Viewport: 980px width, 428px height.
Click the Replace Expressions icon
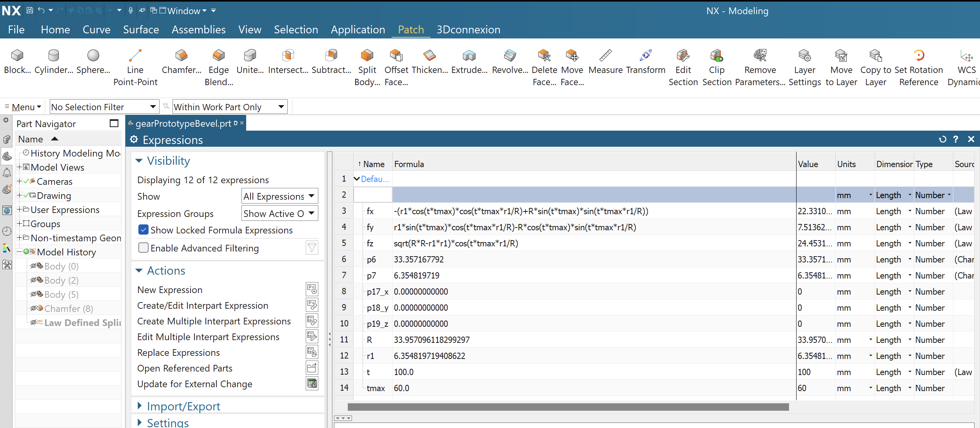pyautogui.click(x=312, y=352)
